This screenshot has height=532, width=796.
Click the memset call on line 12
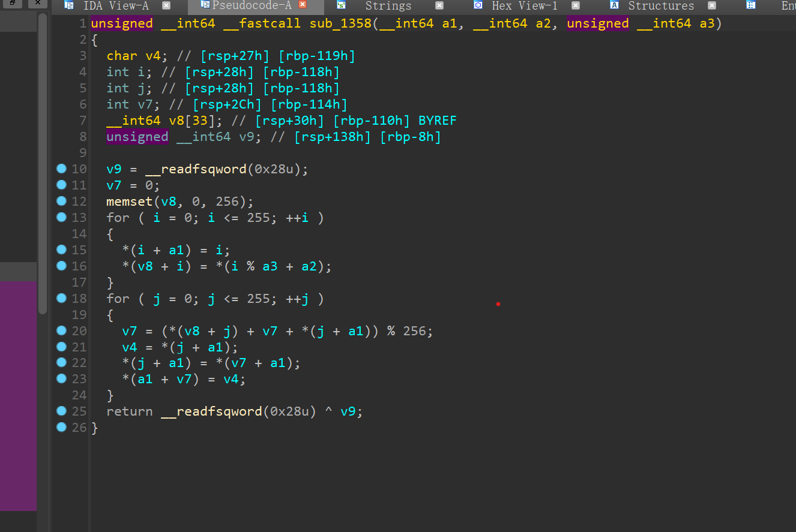pyautogui.click(x=130, y=202)
